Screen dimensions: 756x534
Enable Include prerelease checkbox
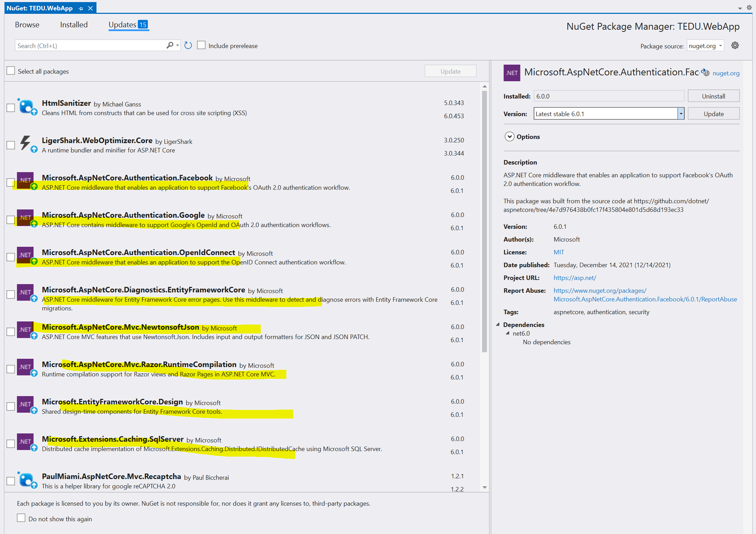201,45
